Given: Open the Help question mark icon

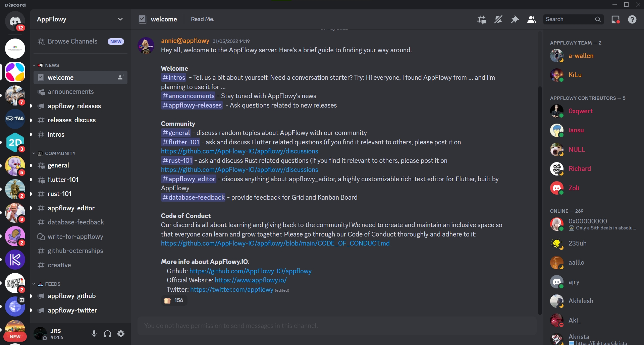Looking at the screenshot, I should point(632,19).
